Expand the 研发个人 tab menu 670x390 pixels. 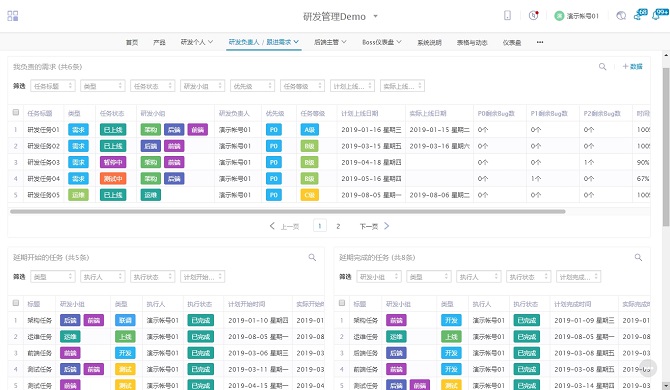tap(197, 42)
